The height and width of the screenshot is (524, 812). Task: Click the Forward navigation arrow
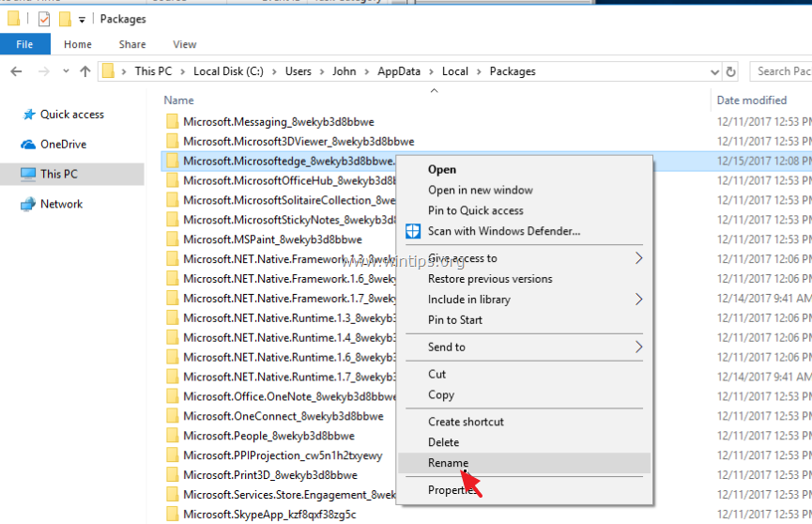pyautogui.click(x=44, y=71)
